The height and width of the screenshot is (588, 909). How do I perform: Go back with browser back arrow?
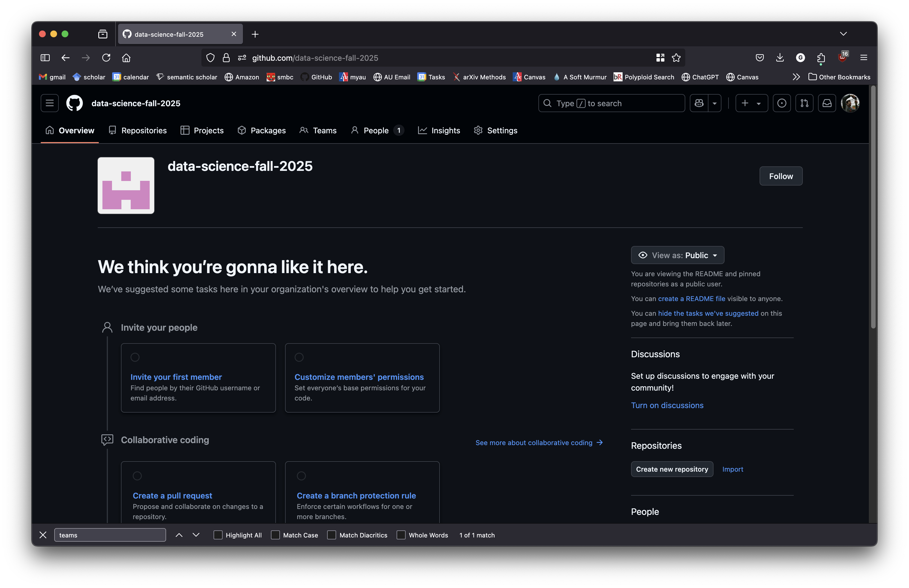[66, 58]
